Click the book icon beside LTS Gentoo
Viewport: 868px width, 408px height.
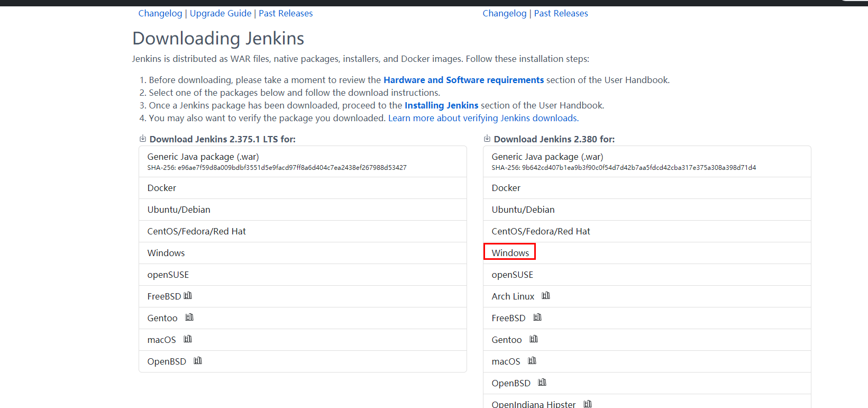(189, 318)
